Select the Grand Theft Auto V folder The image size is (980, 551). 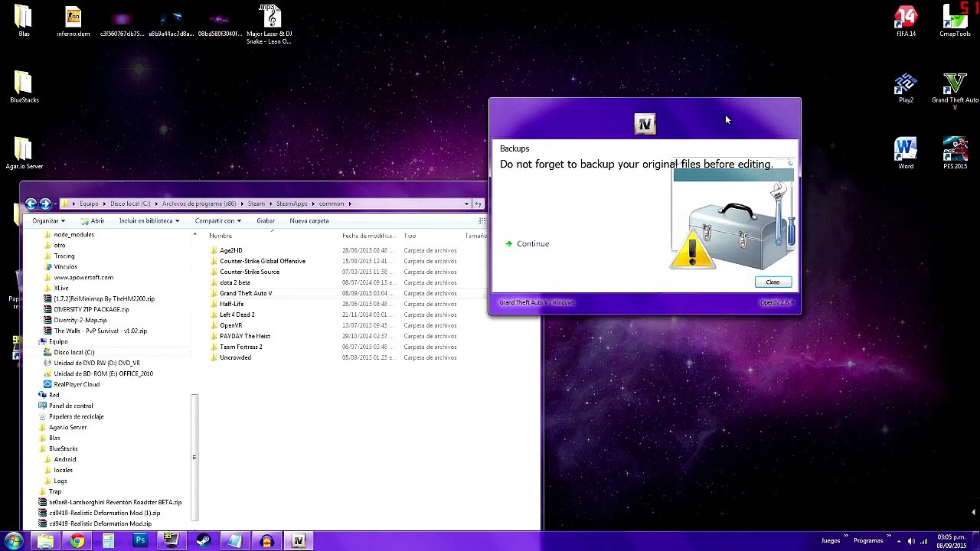246,293
